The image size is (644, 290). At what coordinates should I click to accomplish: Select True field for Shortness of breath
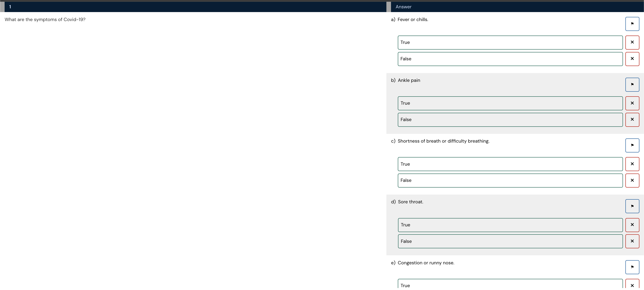click(510, 164)
